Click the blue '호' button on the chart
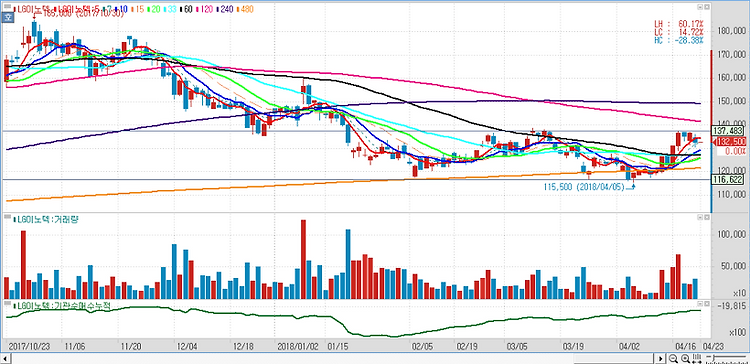Screen dimensions: 750x364 point(8,18)
